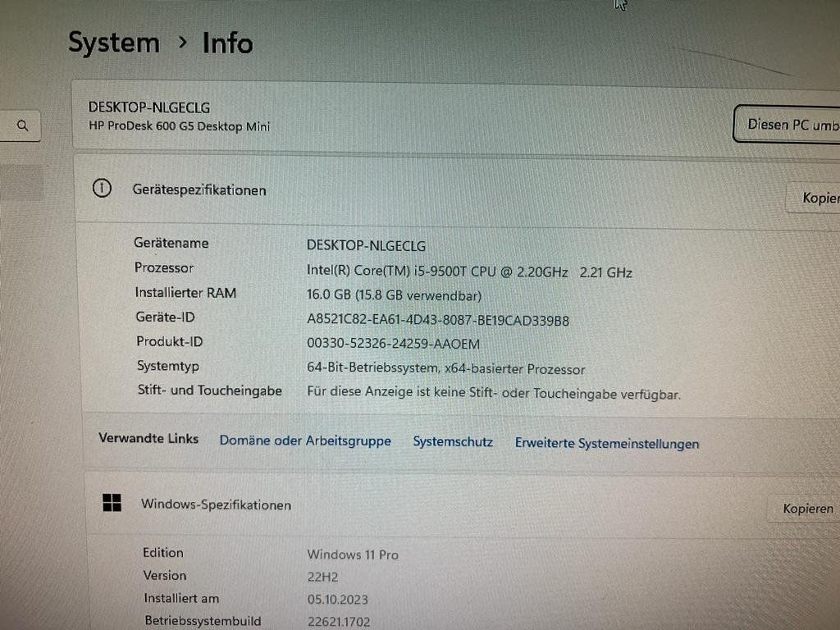Select HP ProDesk 600 G5 Desktop Mini text
This screenshot has width=840, height=630.
(x=180, y=126)
